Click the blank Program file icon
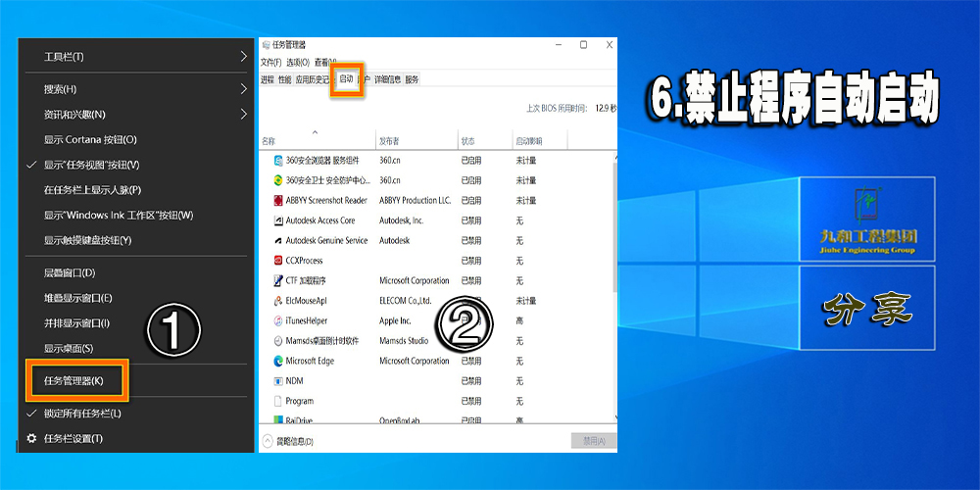Screen dimensions: 980x490 pyautogui.click(x=278, y=401)
